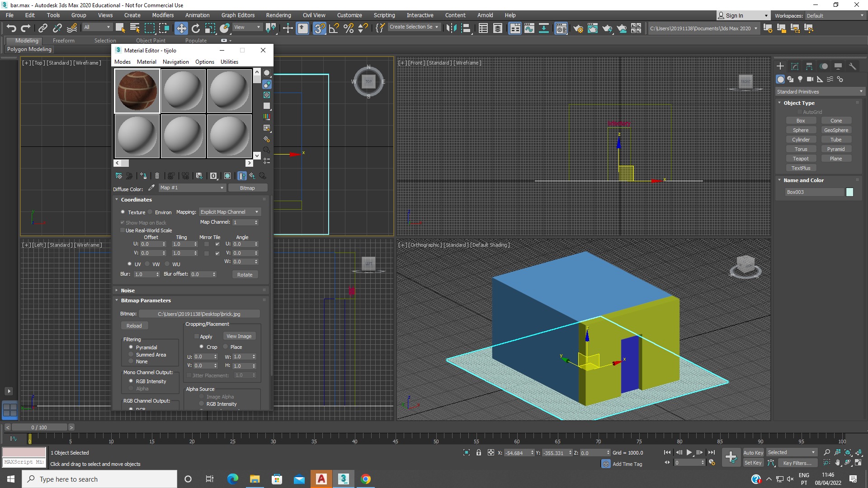Viewport: 868px width, 488px height.
Task: Click the Go to Parent icon
Action: [252, 176]
